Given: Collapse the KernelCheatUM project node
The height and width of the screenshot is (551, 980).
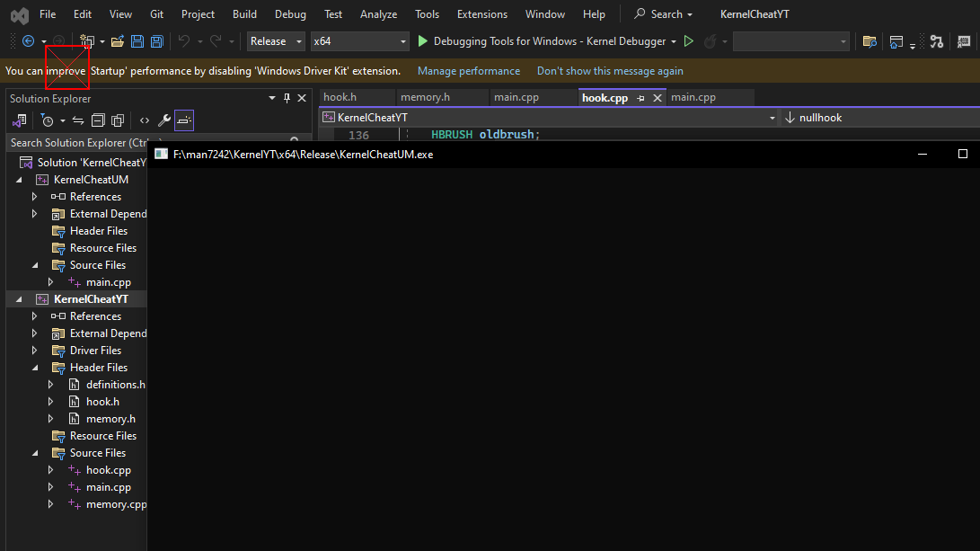Looking at the screenshot, I should [20, 180].
